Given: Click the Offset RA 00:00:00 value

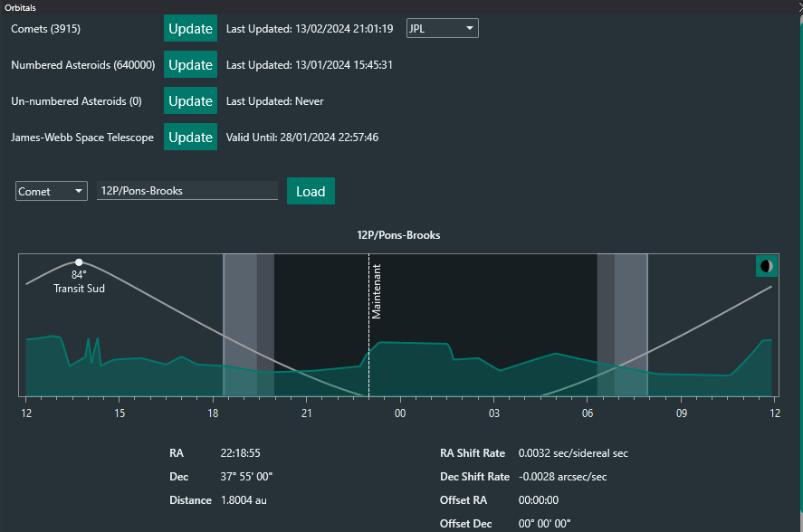Looking at the screenshot, I should point(538,500).
